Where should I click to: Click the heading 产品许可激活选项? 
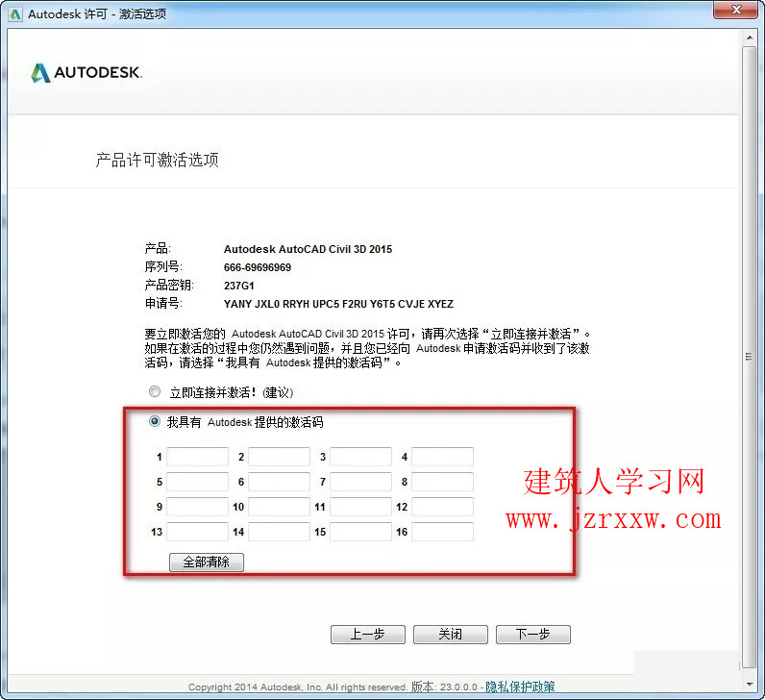(x=157, y=160)
